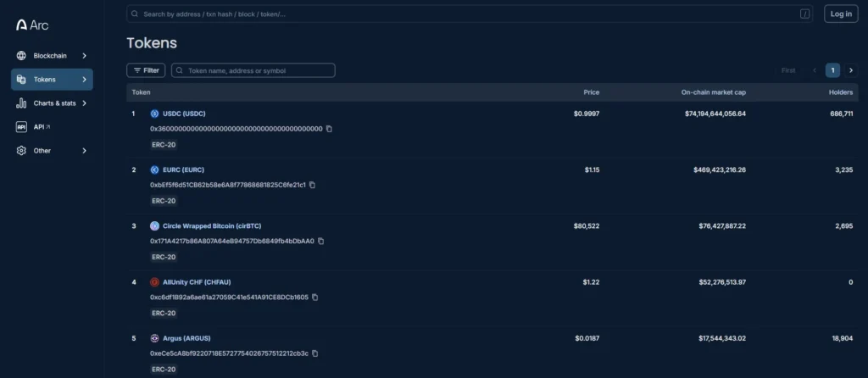Expand the Tokens submenu chevron

tap(84, 79)
